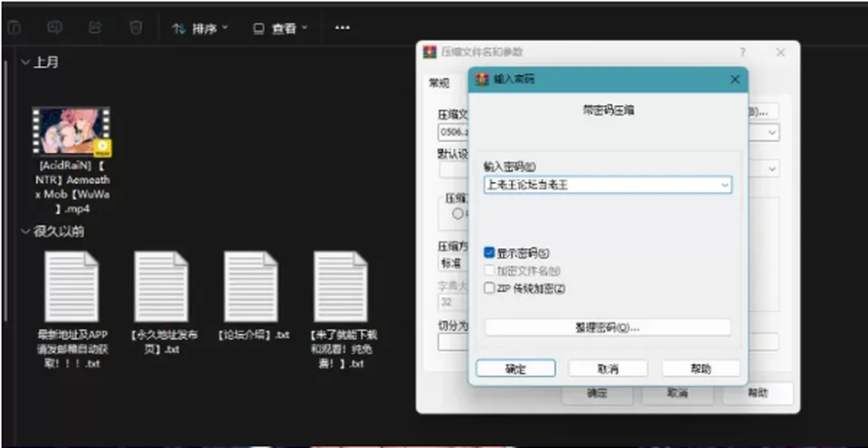Open the 默认设置 profile dropdown arrow behind dialog
The image size is (868, 448).
[x=772, y=169]
